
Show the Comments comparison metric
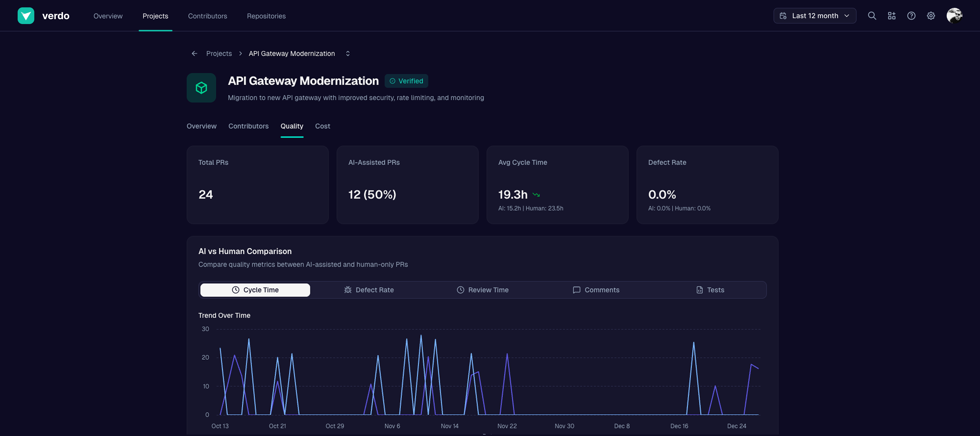tap(596, 290)
